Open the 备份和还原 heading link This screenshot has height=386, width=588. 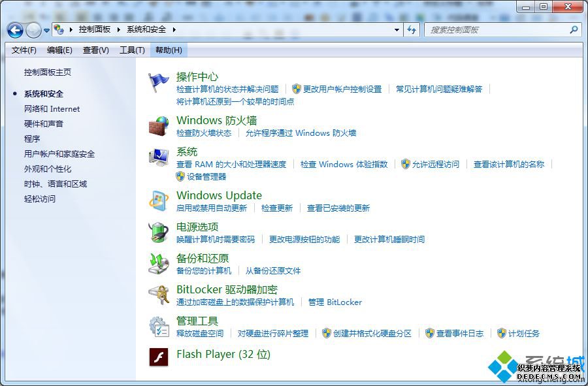(203, 258)
